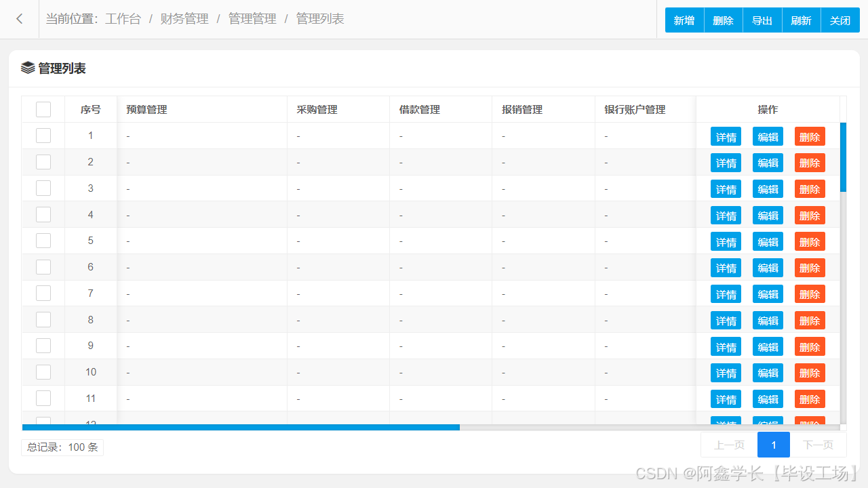
Task: Click orange 删除 for row 5
Action: (x=810, y=241)
